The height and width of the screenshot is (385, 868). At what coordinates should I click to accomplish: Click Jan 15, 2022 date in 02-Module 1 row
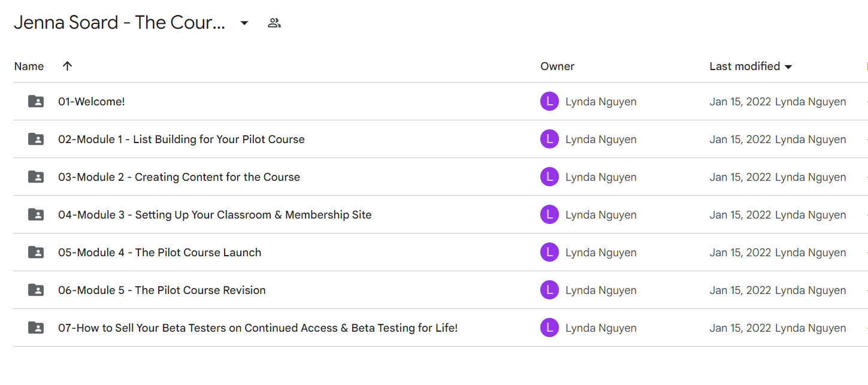click(x=740, y=139)
